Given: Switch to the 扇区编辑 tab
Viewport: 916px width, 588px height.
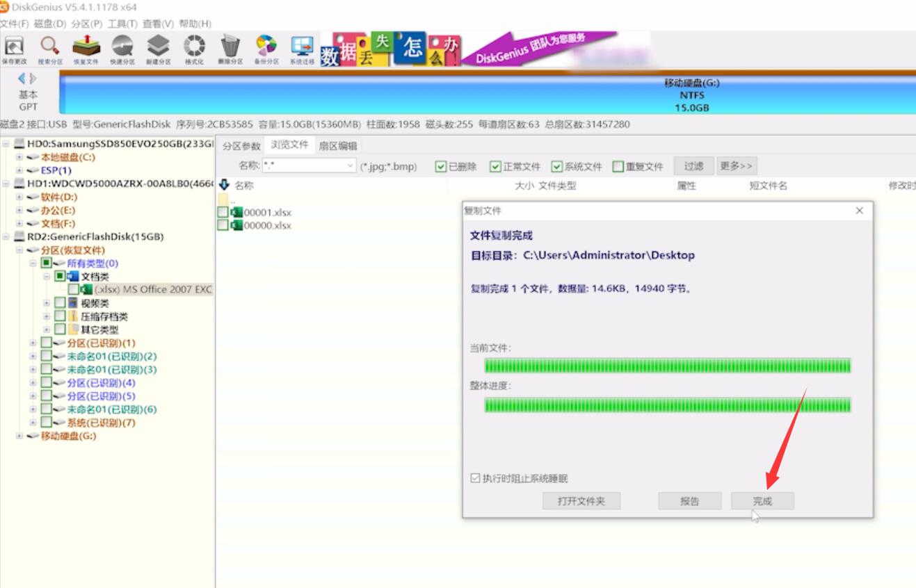Looking at the screenshot, I should pyautogui.click(x=337, y=146).
